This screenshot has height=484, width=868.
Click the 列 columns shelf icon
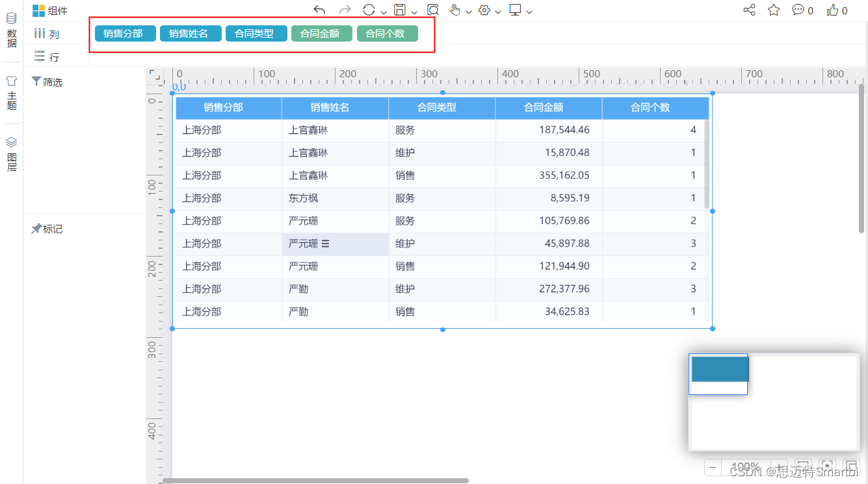[x=40, y=33]
